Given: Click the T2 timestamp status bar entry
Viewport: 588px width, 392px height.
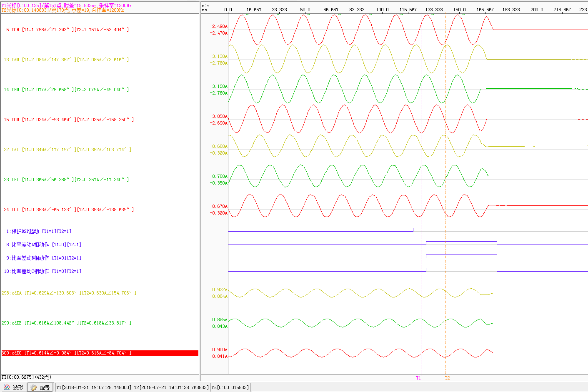Looking at the screenshot, I should (171, 387).
